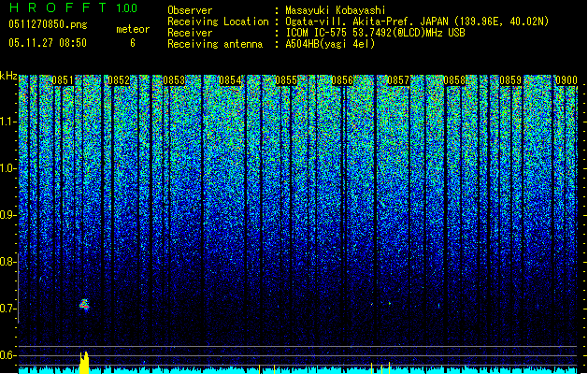Click the 0854 time marker
This screenshot has width=588, height=374.
click(230, 80)
